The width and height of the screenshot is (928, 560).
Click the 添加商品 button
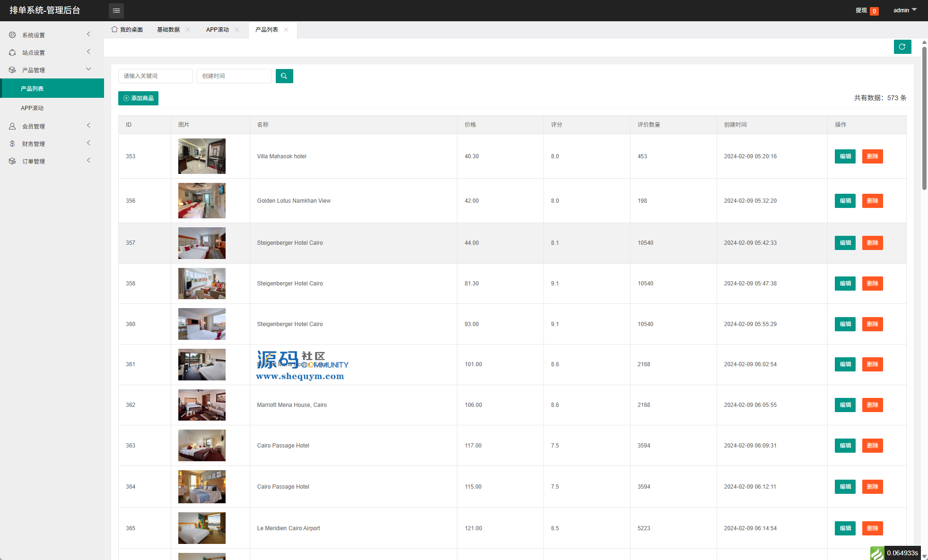pyautogui.click(x=138, y=98)
